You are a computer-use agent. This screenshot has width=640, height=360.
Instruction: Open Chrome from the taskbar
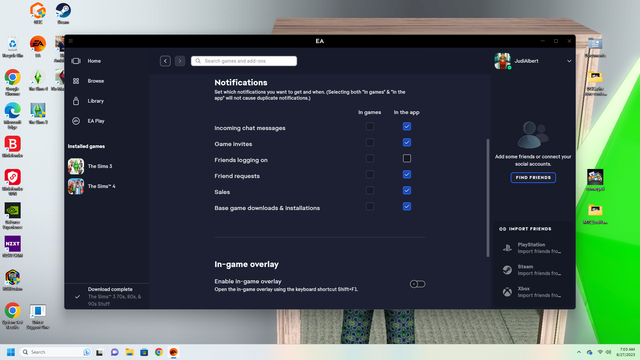click(159, 352)
